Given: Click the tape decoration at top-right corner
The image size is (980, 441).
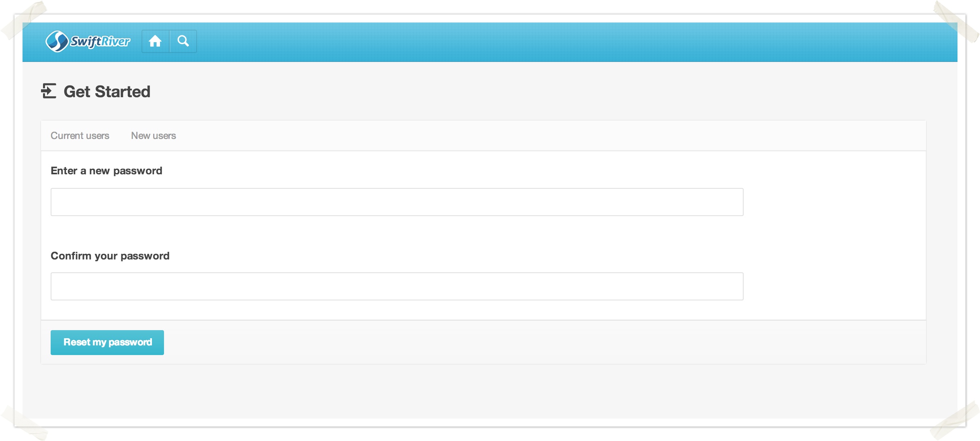Looking at the screenshot, I should (x=957, y=21).
